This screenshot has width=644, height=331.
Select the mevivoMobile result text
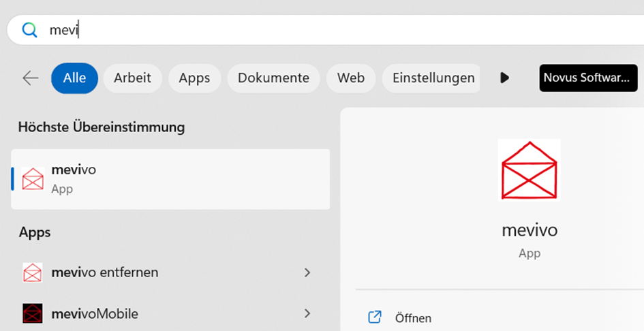pyautogui.click(x=95, y=314)
